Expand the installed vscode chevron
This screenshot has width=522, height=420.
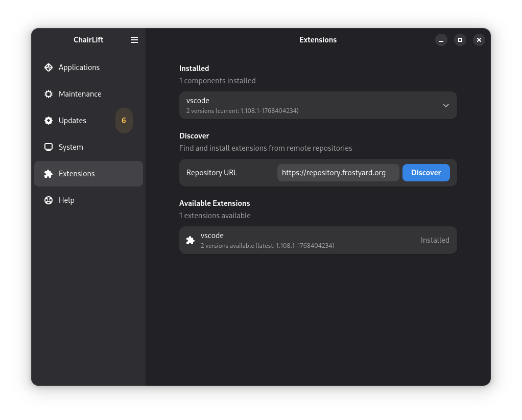pos(445,105)
